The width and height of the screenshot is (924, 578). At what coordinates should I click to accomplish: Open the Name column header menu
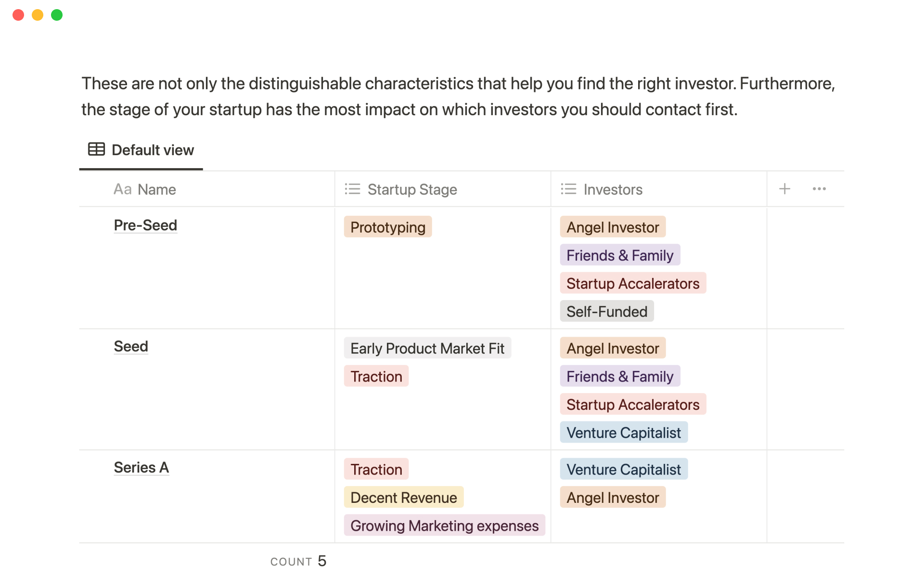[x=156, y=189]
